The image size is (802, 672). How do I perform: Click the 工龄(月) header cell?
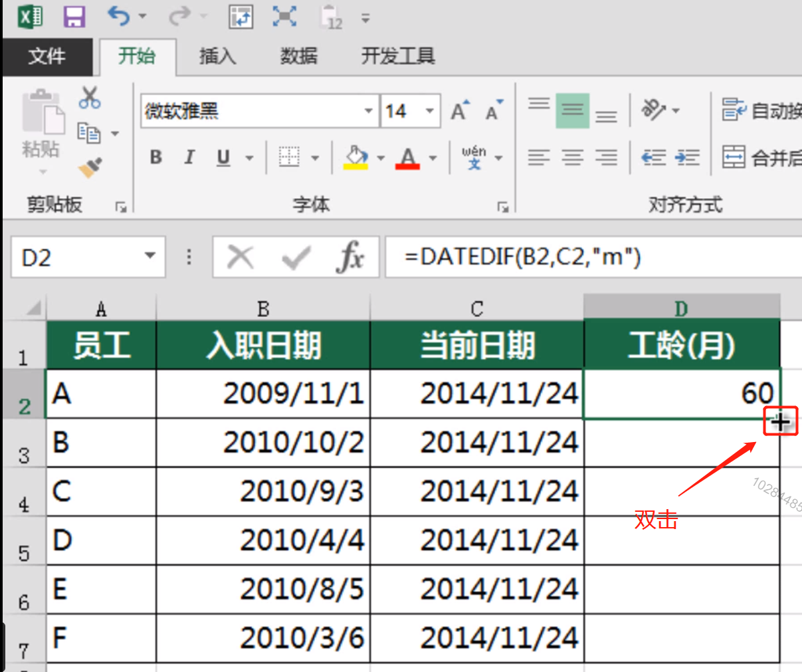(682, 345)
